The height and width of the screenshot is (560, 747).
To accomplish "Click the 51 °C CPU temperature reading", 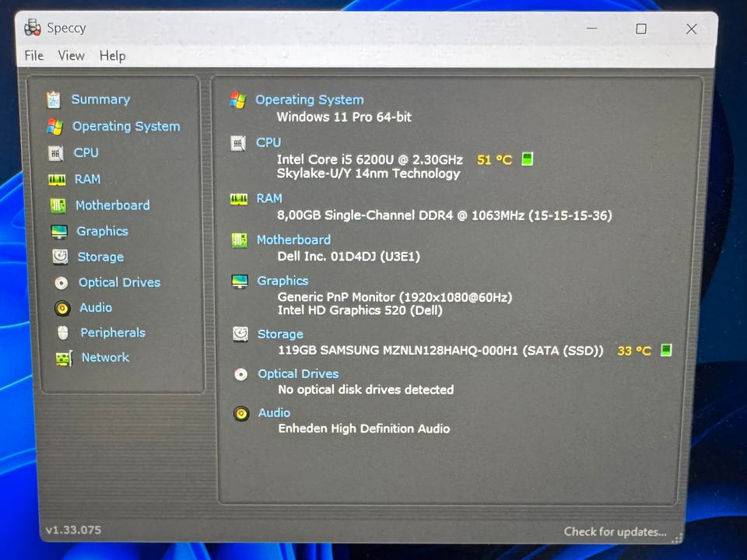I will click(495, 159).
